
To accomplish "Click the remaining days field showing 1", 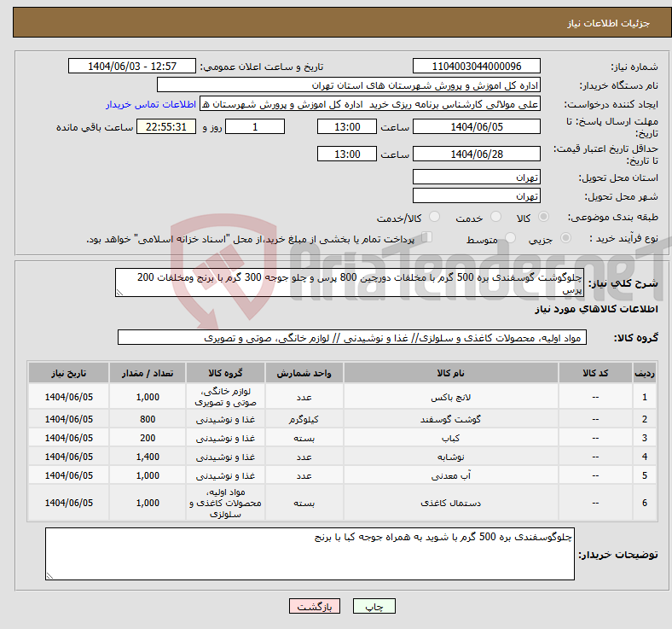I will 255,127.
